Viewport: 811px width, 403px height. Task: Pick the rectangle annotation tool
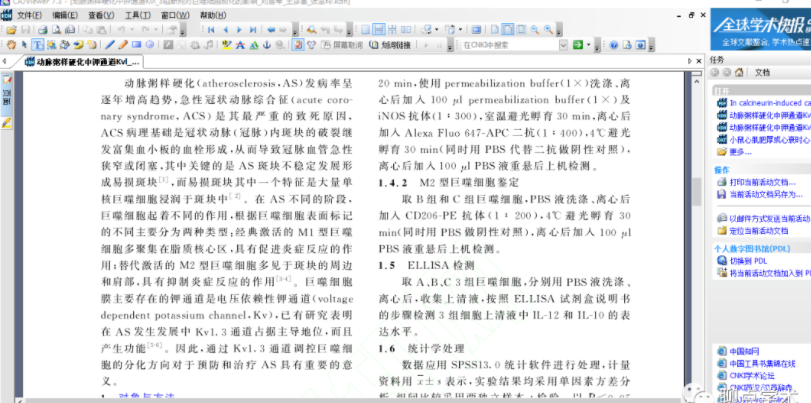click(x=137, y=45)
